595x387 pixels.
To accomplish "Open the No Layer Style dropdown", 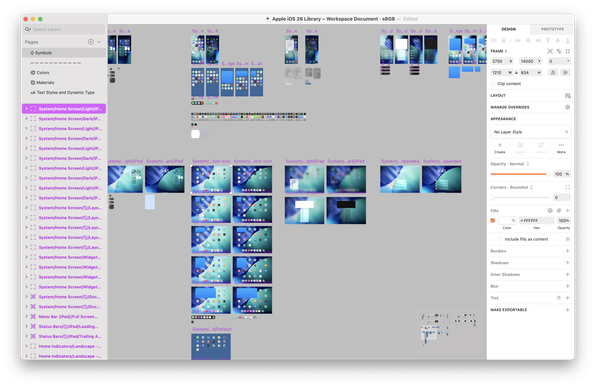I will pyautogui.click(x=530, y=132).
